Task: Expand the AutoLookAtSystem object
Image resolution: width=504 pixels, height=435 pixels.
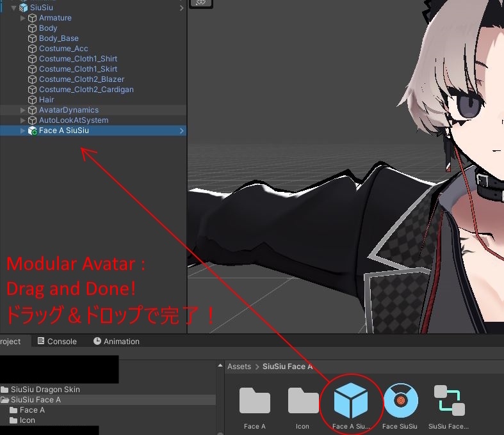Action: [22, 120]
